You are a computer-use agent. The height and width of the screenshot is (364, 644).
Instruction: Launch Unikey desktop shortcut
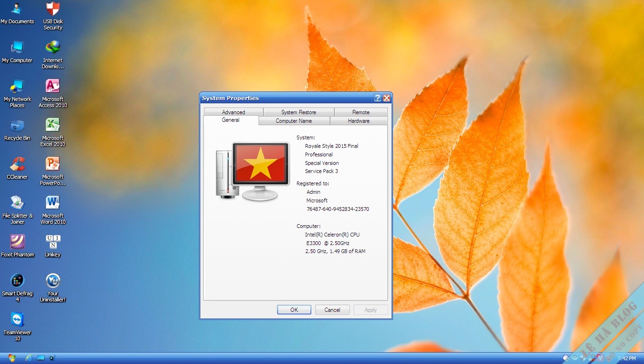pos(53,246)
